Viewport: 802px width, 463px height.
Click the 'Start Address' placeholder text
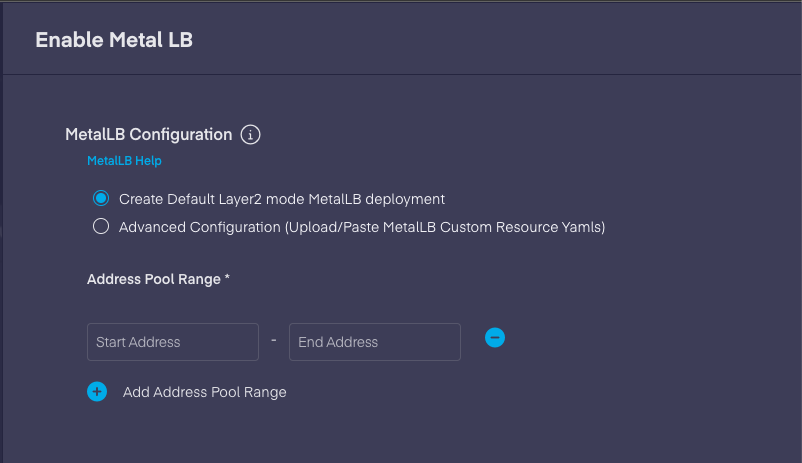coord(138,342)
